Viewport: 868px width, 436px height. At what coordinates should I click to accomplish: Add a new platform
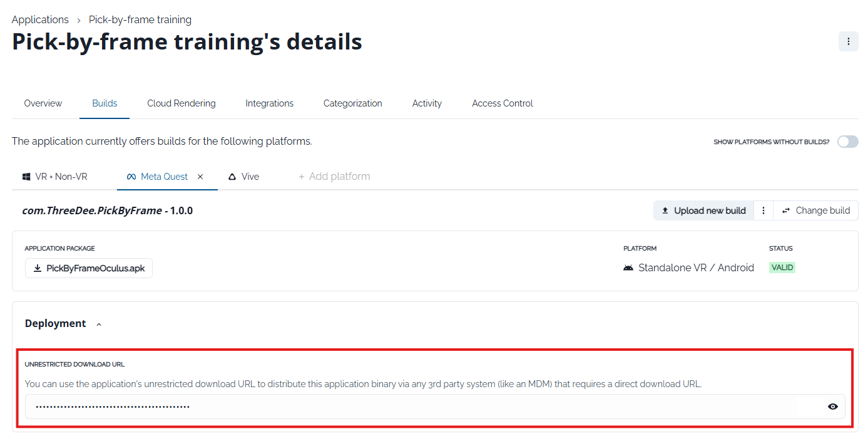tap(334, 177)
